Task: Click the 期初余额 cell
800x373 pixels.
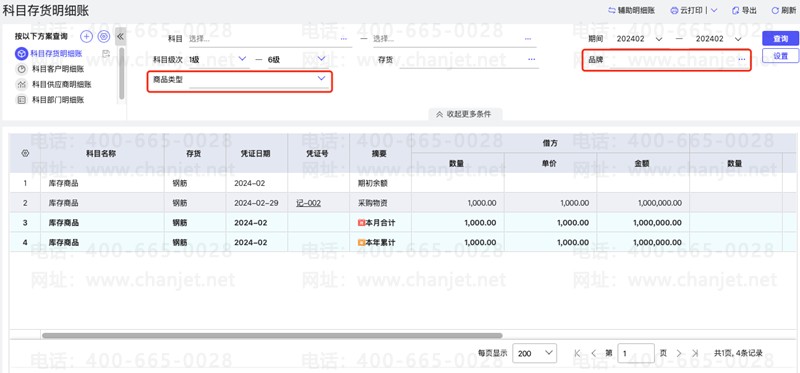Action: [381, 183]
